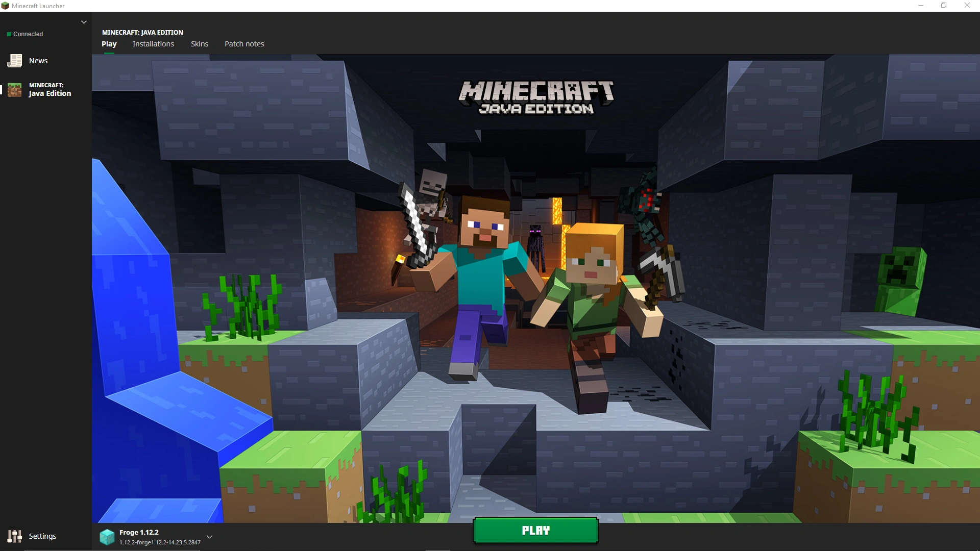Open the installation selector chevron
Screen dimensions: 980x551
pos(209,537)
